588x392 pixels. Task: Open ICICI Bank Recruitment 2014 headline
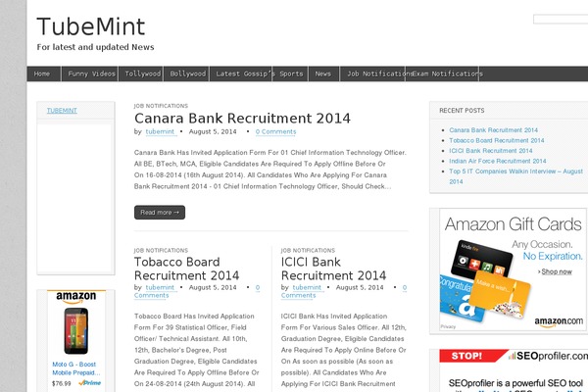point(333,269)
